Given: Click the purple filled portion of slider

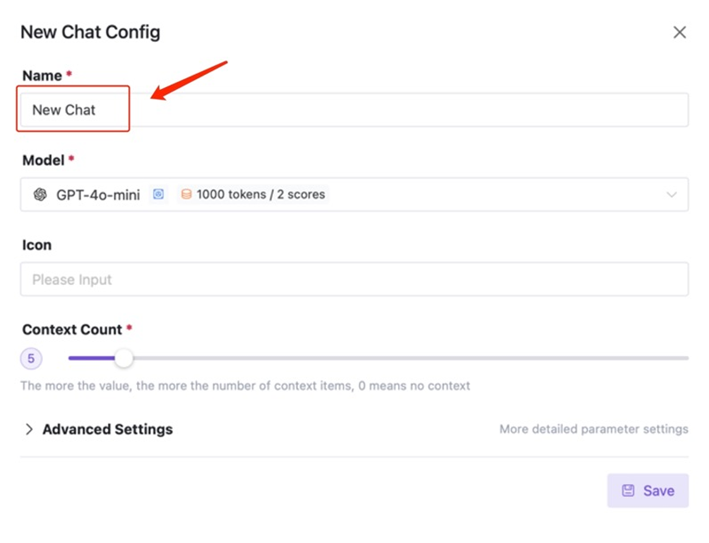Looking at the screenshot, I should click(x=91, y=358).
